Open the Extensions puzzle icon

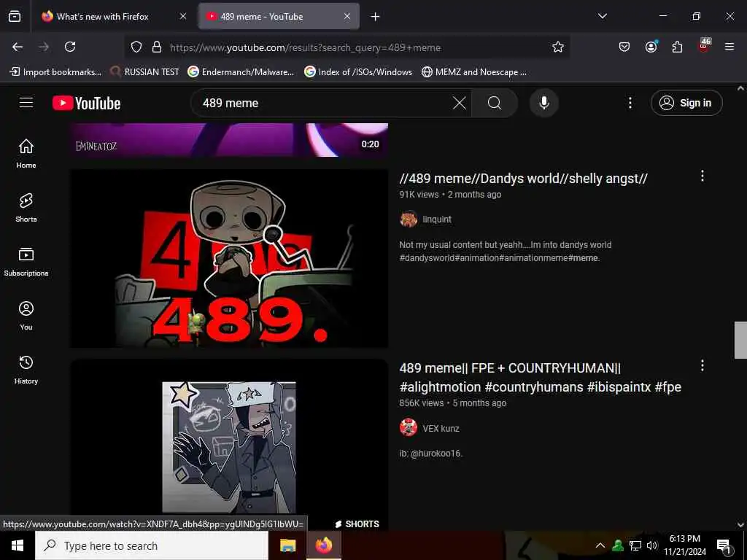point(677,47)
